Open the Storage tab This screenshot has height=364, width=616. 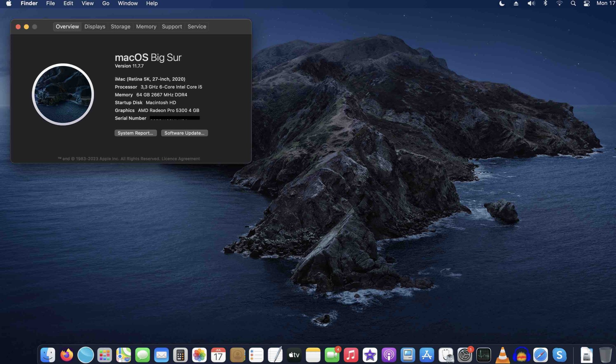[120, 26]
